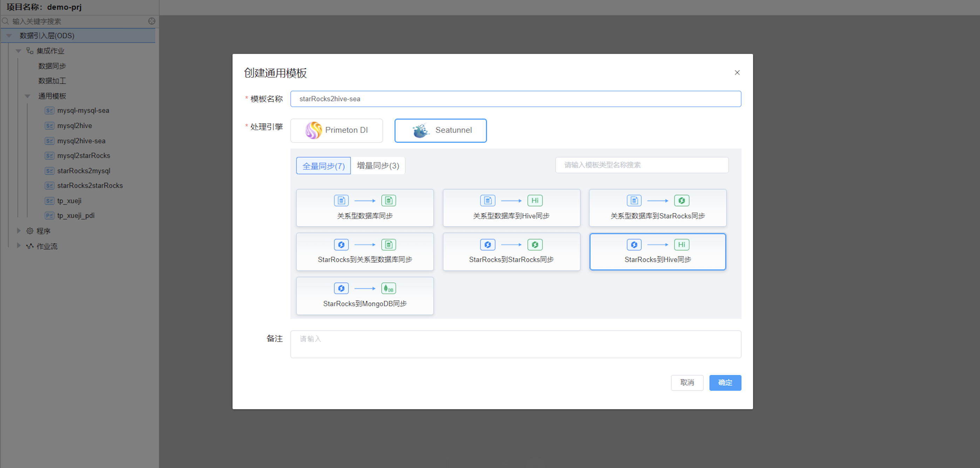Expand the 作业流 tree node
Viewport: 980px width, 468px height.
coord(18,246)
